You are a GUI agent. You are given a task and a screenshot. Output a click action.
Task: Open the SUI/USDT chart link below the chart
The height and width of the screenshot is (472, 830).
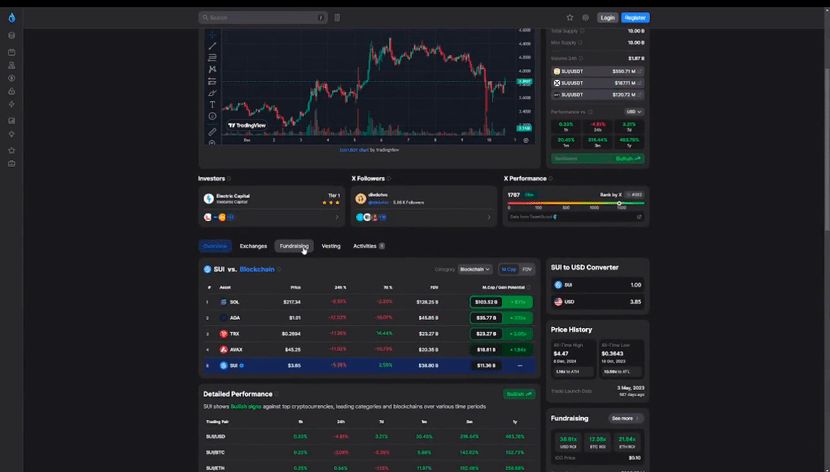(354, 150)
